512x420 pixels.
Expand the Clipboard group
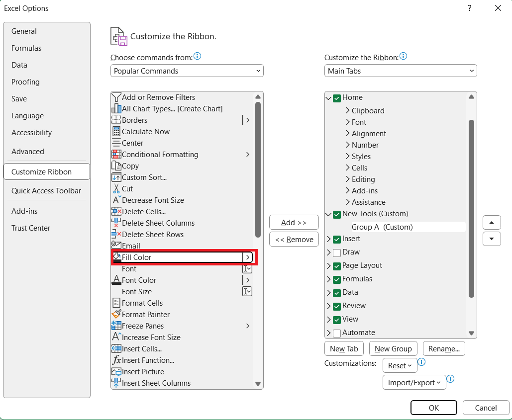pos(347,110)
